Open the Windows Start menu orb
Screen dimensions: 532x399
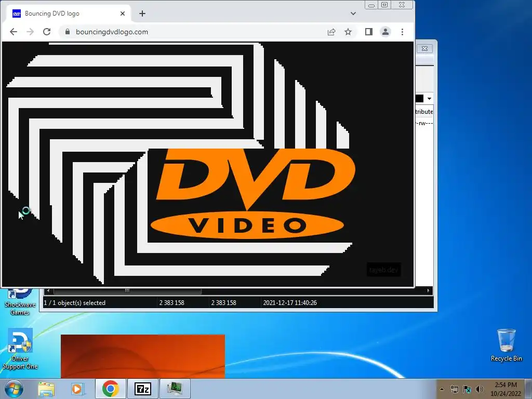click(x=14, y=389)
